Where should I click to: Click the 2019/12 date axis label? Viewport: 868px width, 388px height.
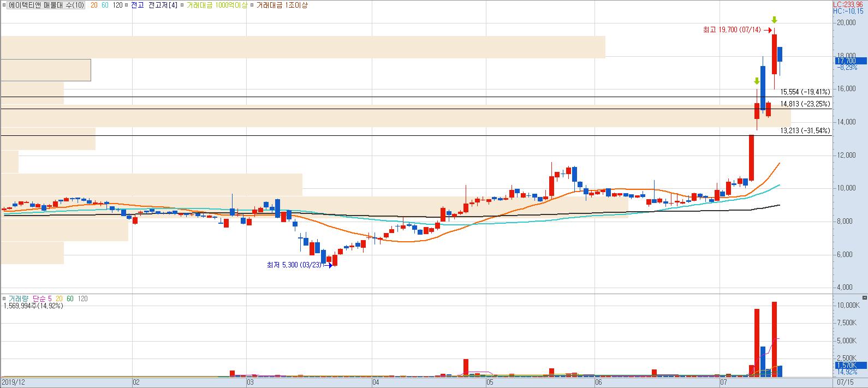point(13,383)
